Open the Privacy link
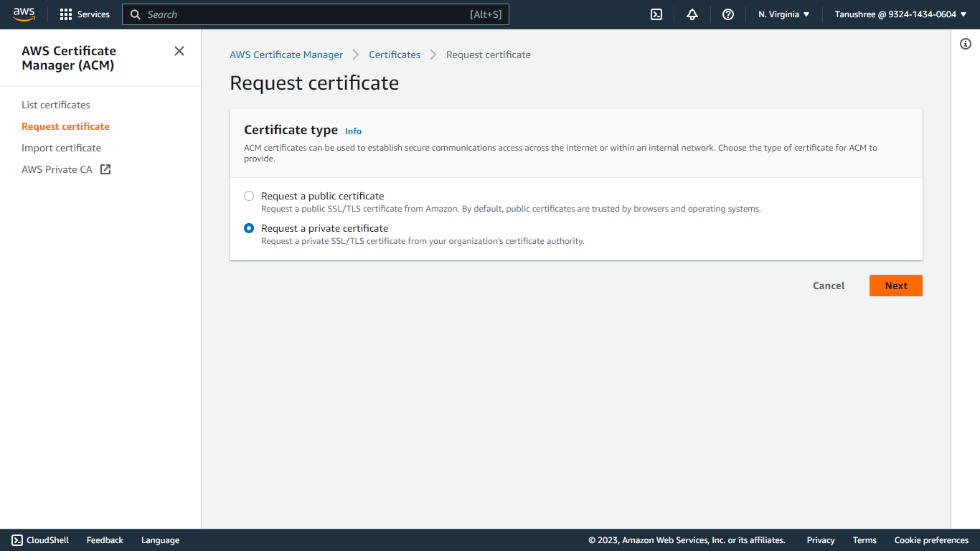 click(x=821, y=540)
